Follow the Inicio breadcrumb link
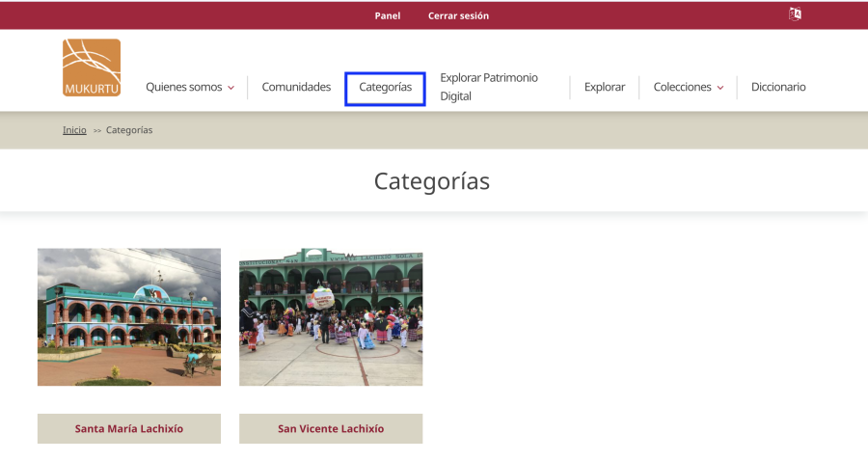 tap(74, 130)
